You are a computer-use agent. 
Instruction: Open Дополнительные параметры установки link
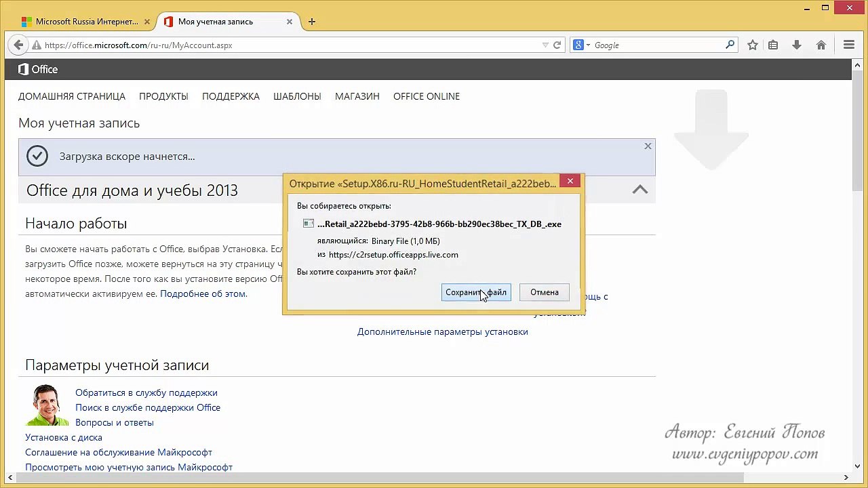(443, 331)
